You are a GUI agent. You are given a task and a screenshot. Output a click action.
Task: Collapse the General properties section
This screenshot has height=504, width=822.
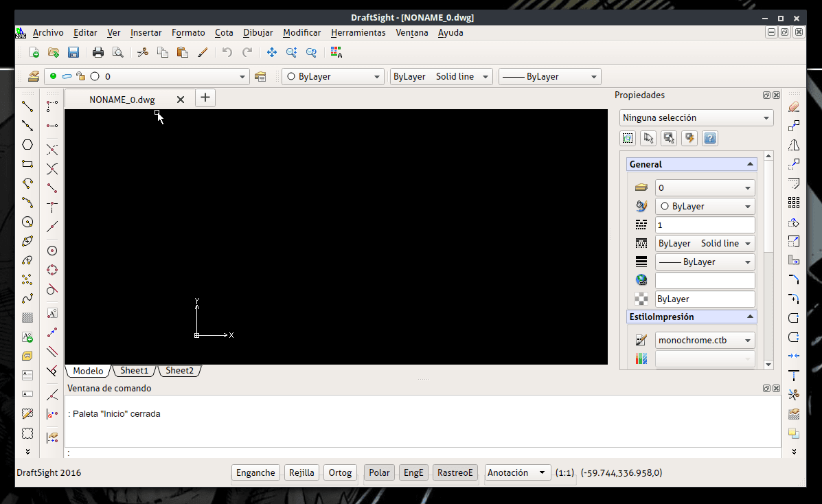750,165
